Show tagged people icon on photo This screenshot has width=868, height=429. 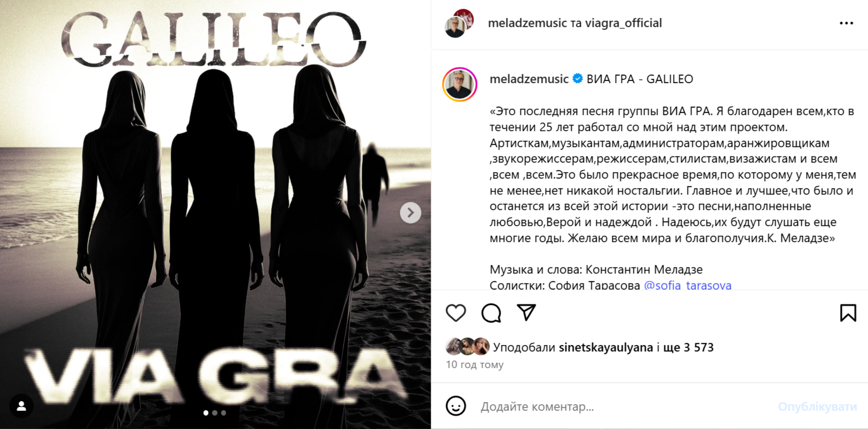[21, 407]
